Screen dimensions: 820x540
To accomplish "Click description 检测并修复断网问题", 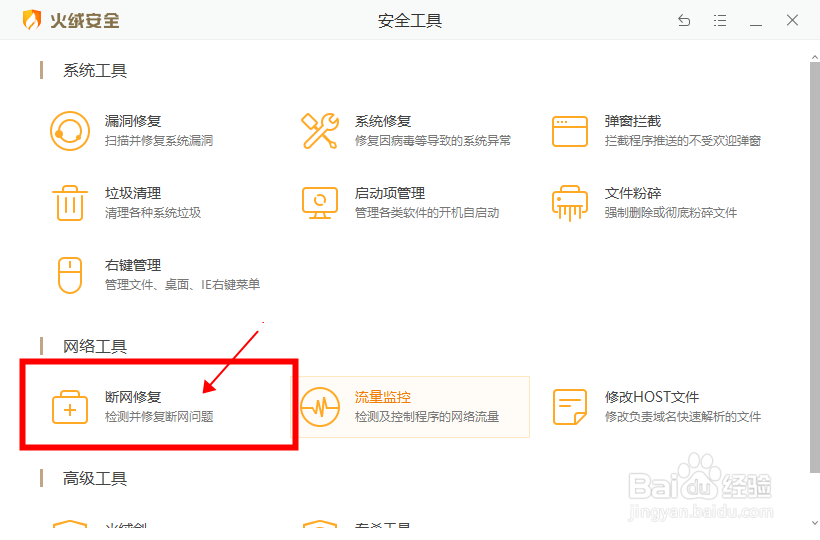I will tap(159, 417).
